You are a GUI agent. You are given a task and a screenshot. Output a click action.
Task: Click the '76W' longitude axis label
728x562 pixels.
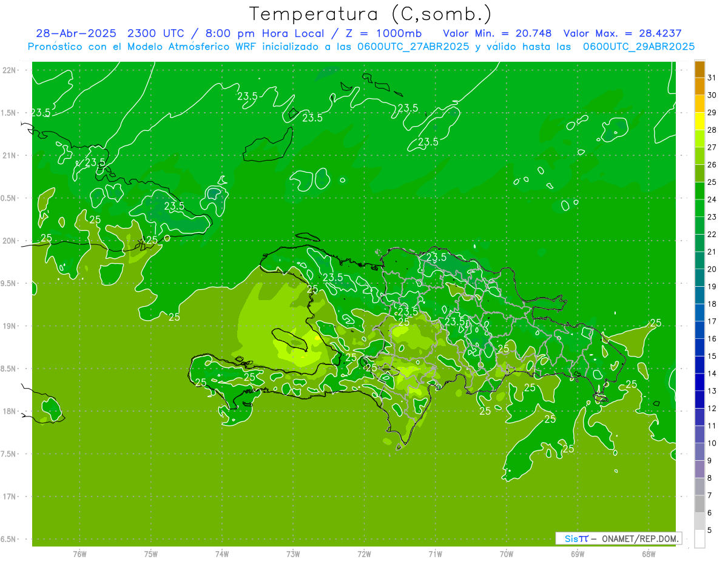point(79,554)
